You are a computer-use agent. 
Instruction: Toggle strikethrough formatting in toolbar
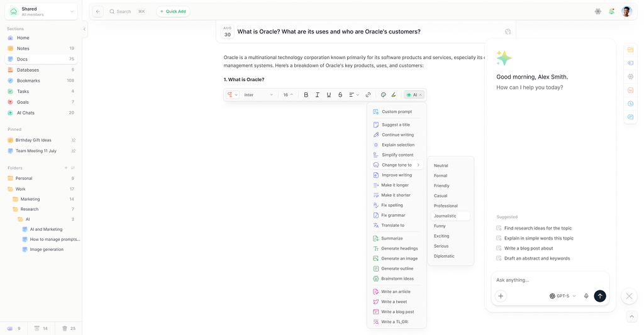click(340, 95)
